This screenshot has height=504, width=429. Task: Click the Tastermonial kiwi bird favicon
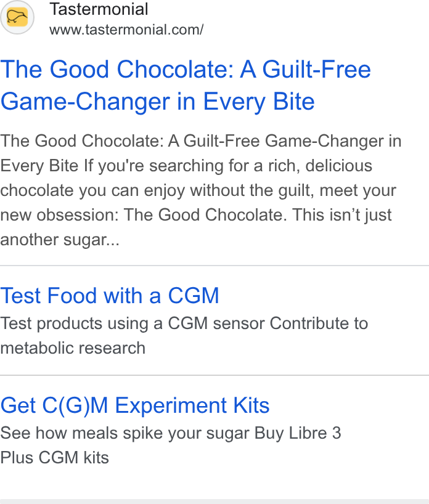click(17, 17)
